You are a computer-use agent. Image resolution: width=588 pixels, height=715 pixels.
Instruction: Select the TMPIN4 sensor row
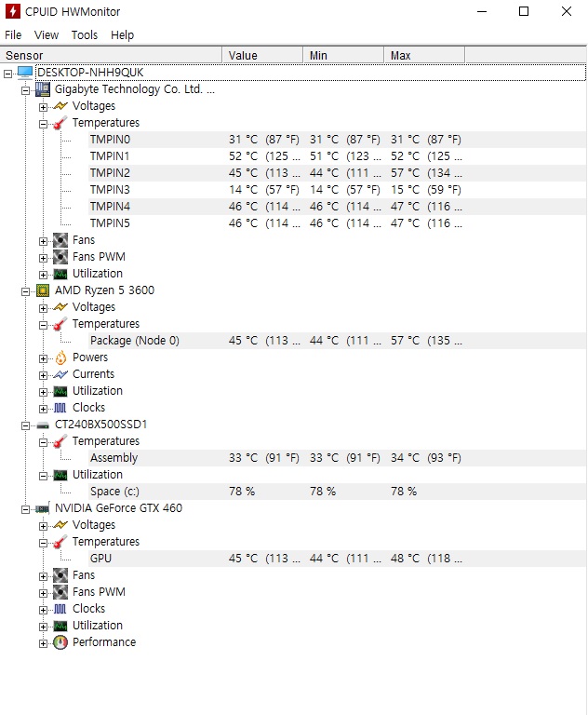(x=338, y=207)
